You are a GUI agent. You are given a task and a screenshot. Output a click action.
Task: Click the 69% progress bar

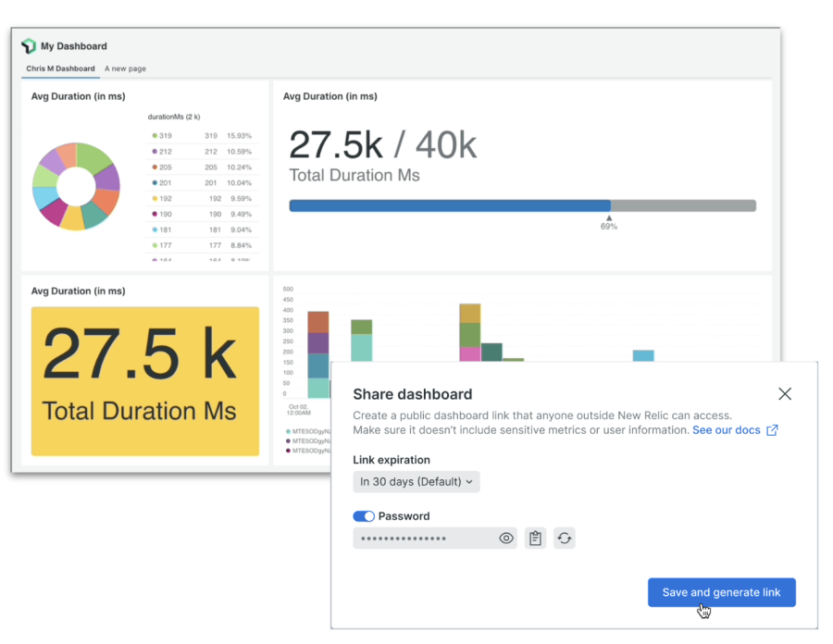pos(522,205)
